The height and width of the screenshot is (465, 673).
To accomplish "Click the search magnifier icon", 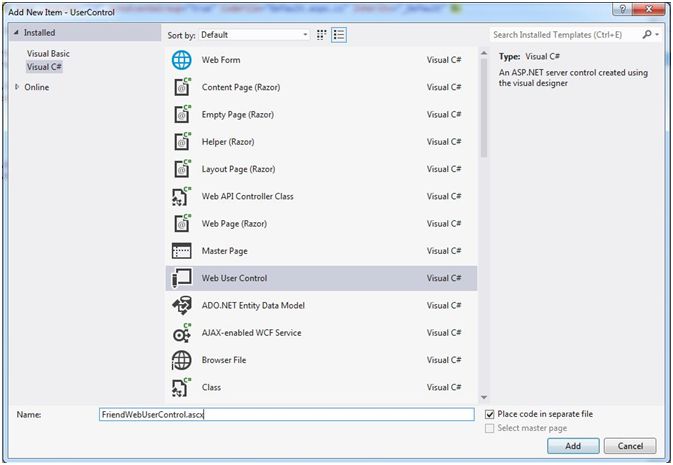I will (x=646, y=34).
